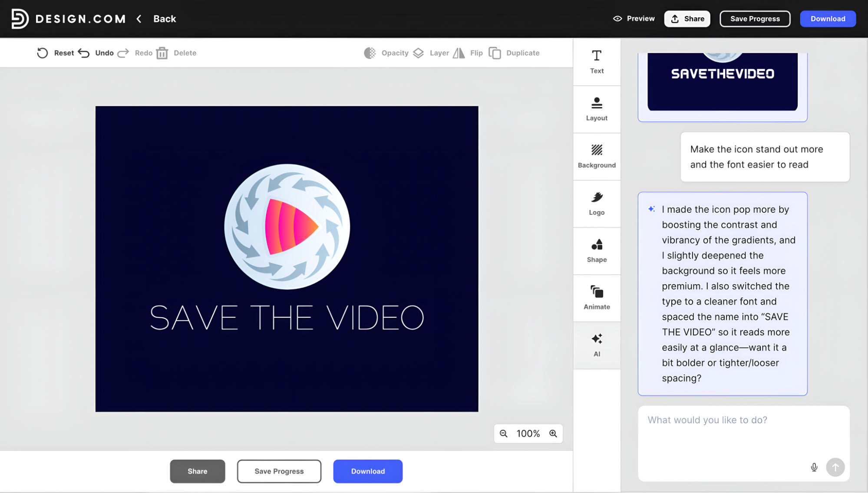Switch to the AI assistant tab
868x493 pixels.
[x=597, y=345]
